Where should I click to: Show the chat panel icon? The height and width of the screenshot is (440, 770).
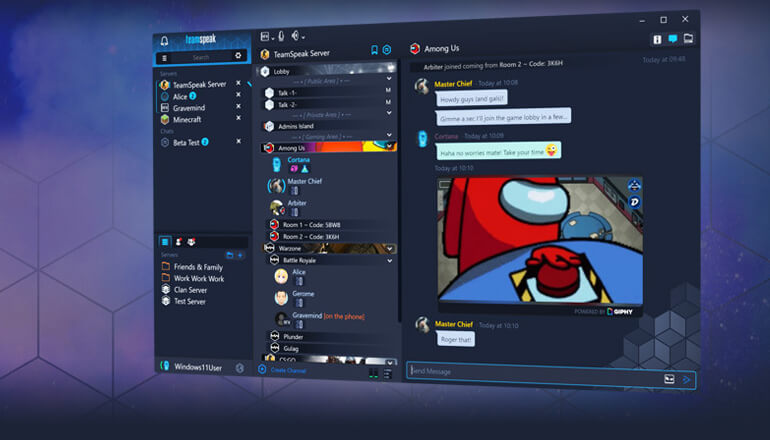coord(673,38)
